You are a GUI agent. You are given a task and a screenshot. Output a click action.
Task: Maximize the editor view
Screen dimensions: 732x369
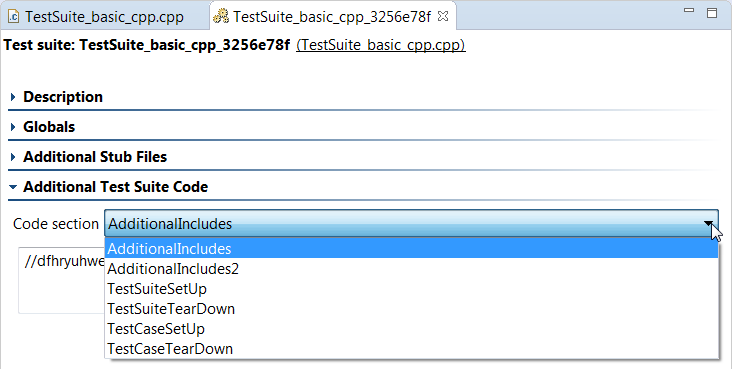(712, 13)
